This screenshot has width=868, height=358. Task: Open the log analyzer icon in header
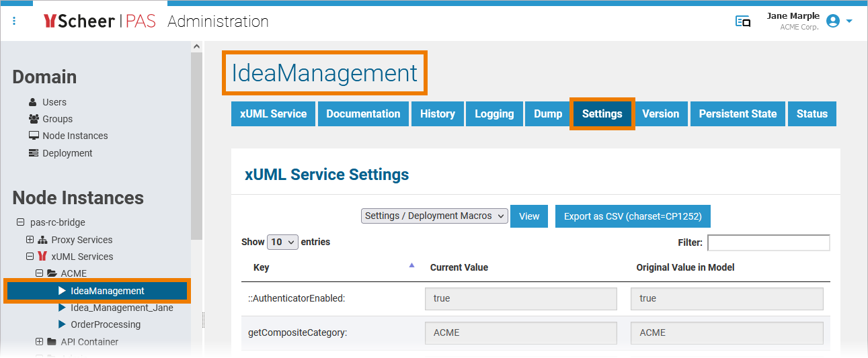pos(743,21)
